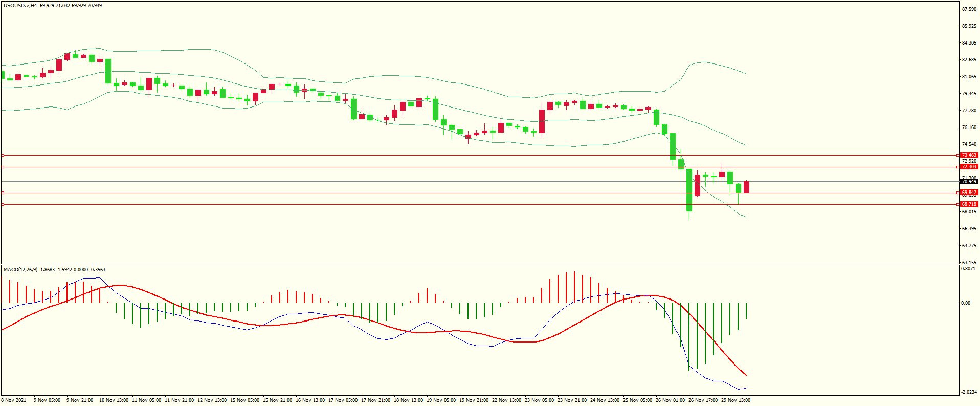Grab left handle of the 73.463 line
This screenshot has width=980, height=406.
pyautogui.click(x=3, y=155)
